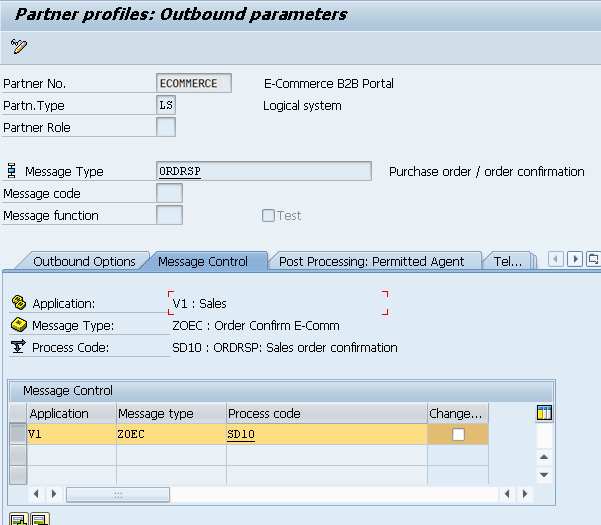Click the Application icon above Message Type

[18, 303]
